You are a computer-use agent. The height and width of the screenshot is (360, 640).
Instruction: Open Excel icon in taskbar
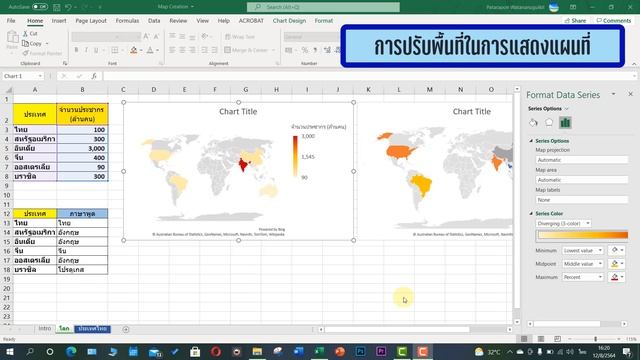pyautogui.click(x=319, y=351)
